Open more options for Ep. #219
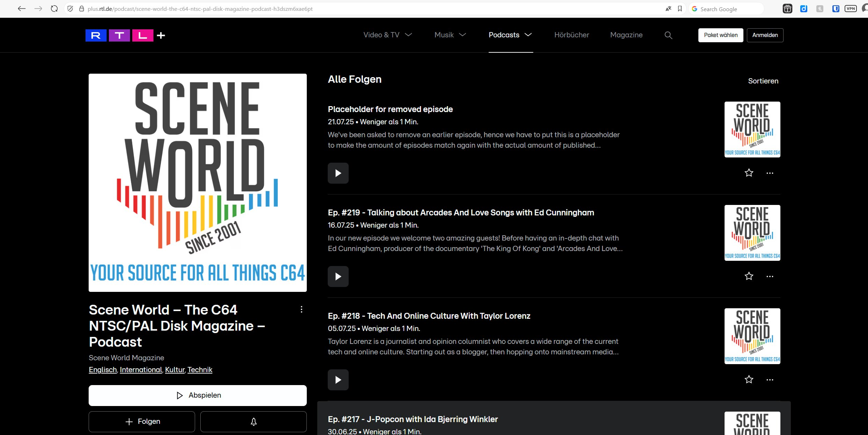 (770, 277)
